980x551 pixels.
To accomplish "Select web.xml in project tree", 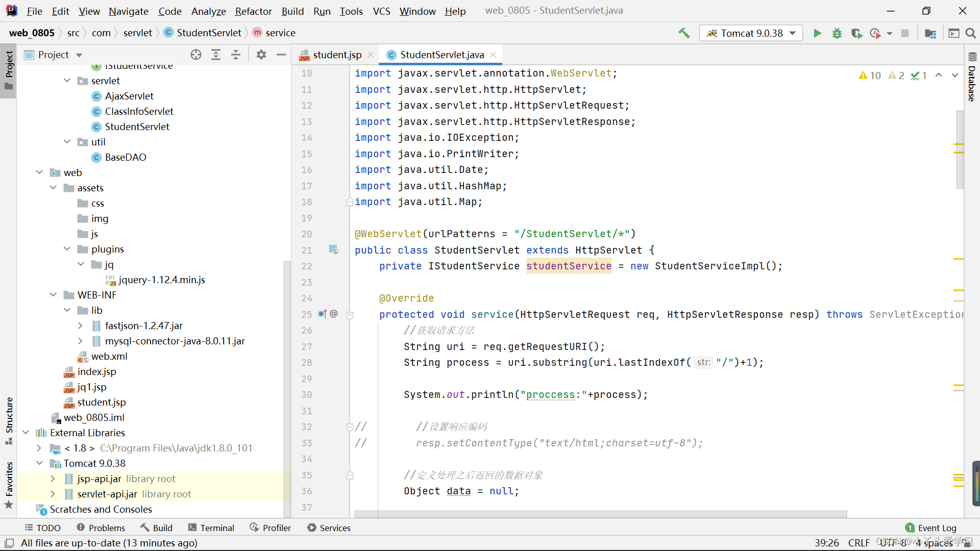I will 109,356.
